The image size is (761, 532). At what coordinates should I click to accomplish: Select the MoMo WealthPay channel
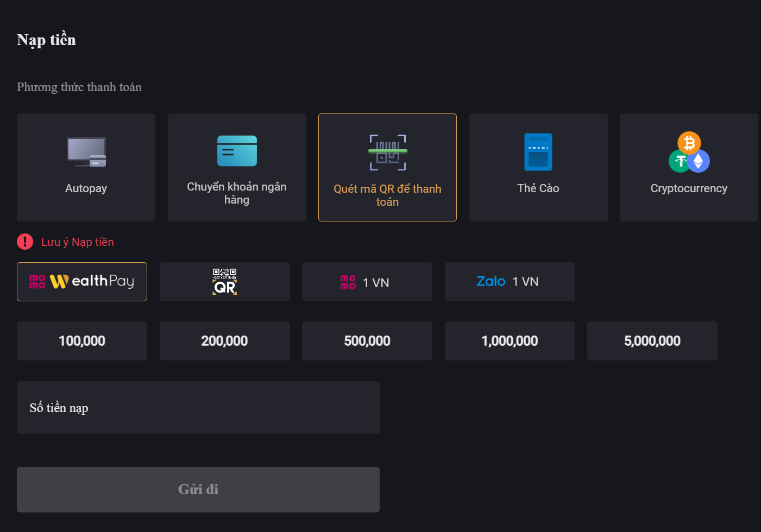tap(82, 282)
